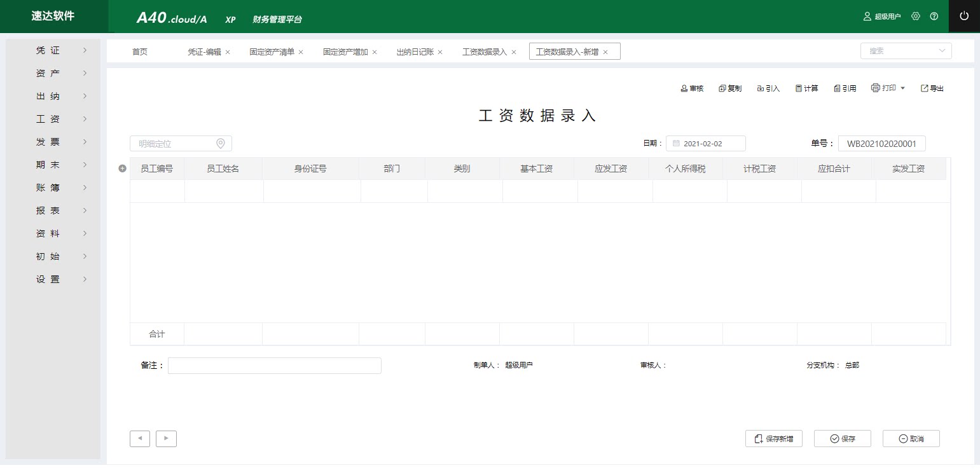
Task: Click the 应扣合计 column header
Action: [x=834, y=169]
